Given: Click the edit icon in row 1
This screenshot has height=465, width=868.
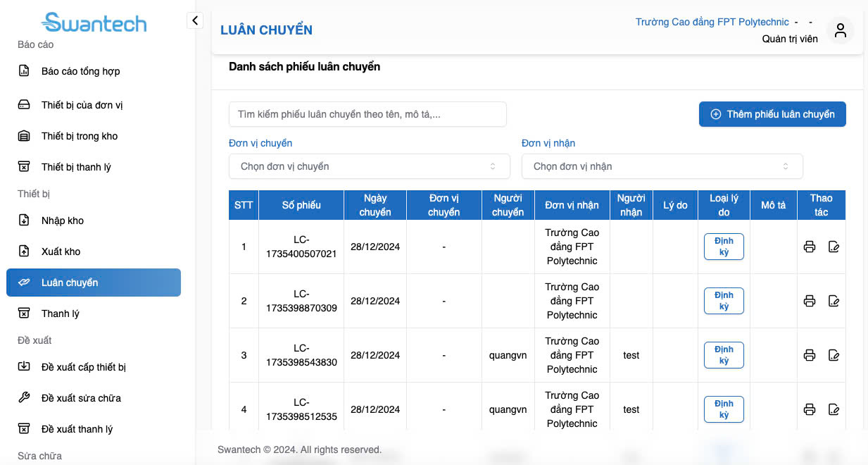Looking at the screenshot, I should click(834, 247).
